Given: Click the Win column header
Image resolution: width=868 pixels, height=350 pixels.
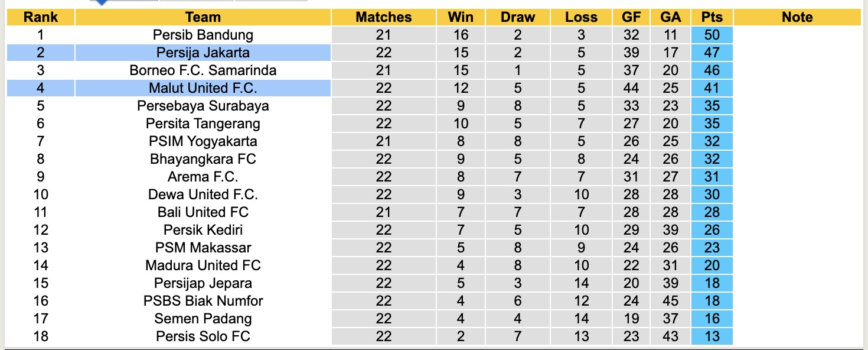Looking at the screenshot, I should point(461,17).
